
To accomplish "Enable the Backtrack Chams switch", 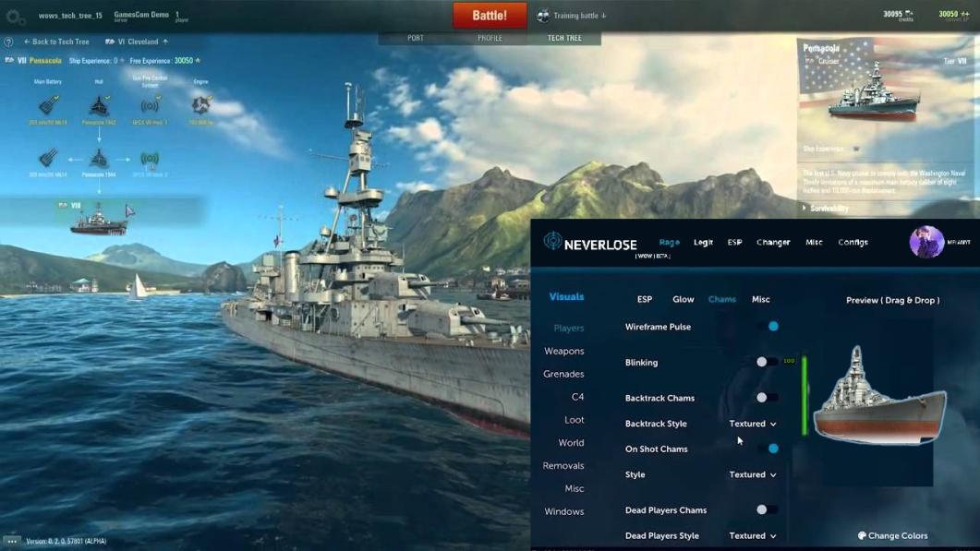I will point(768,397).
